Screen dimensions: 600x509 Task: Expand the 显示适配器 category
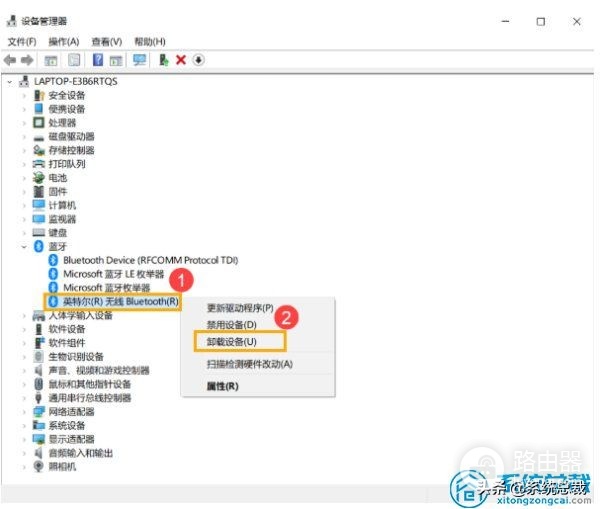(24, 439)
